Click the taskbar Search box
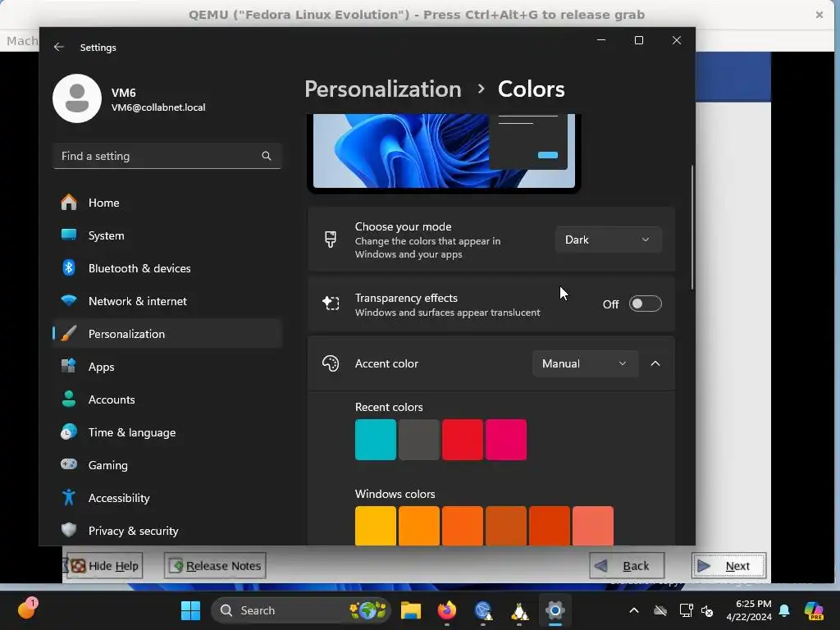This screenshot has width=840, height=630. coord(301,610)
